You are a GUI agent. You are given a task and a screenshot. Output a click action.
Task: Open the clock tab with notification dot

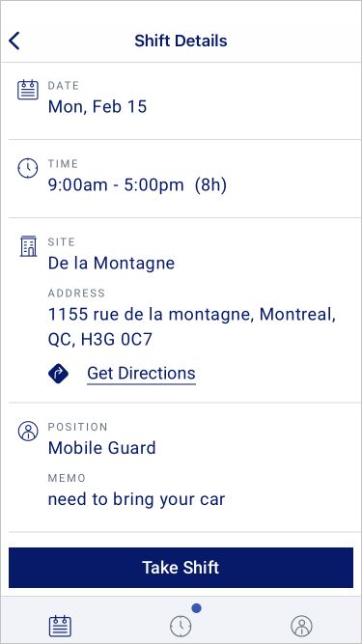pos(181,627)
